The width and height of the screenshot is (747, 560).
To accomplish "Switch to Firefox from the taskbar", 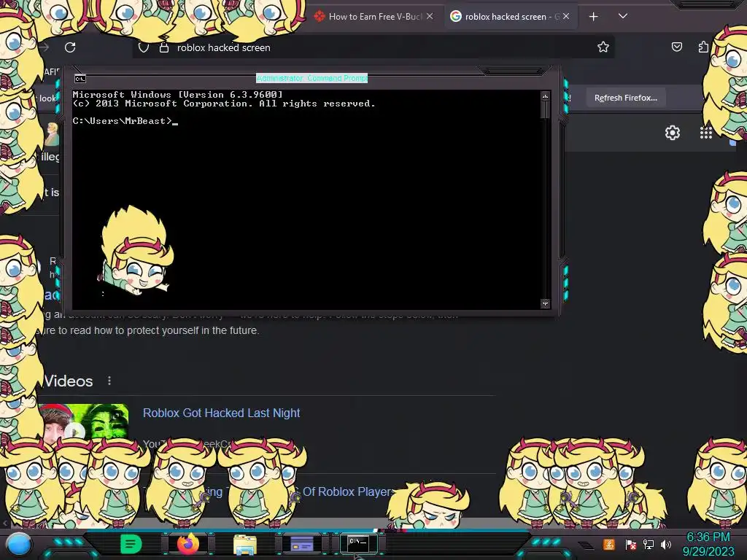I will pos(187,544).
